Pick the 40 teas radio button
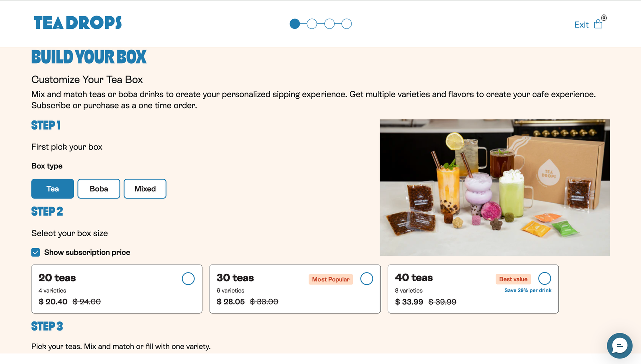This screenshot has height=364, width=641. 545,279
